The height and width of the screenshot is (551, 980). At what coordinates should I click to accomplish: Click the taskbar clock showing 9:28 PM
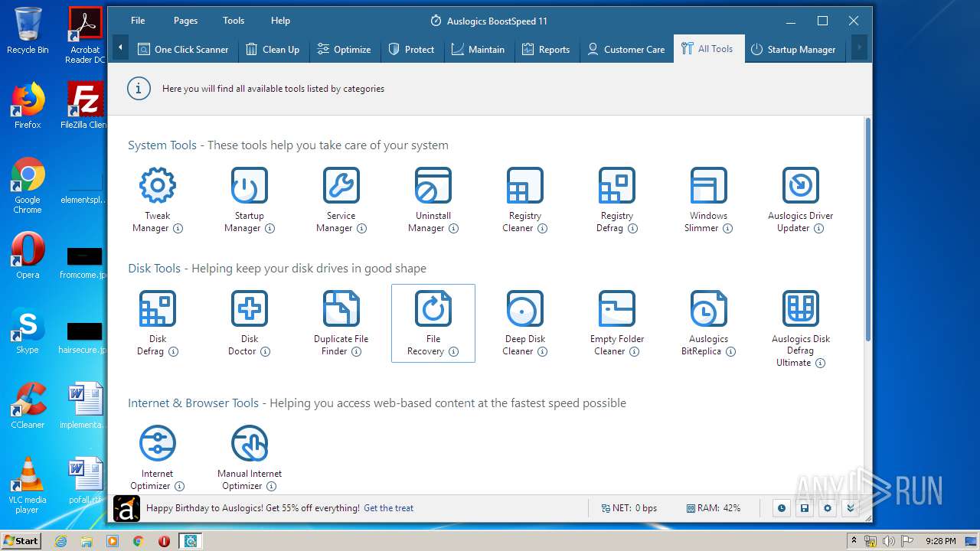pyautogui.click(x=940, y=541)
